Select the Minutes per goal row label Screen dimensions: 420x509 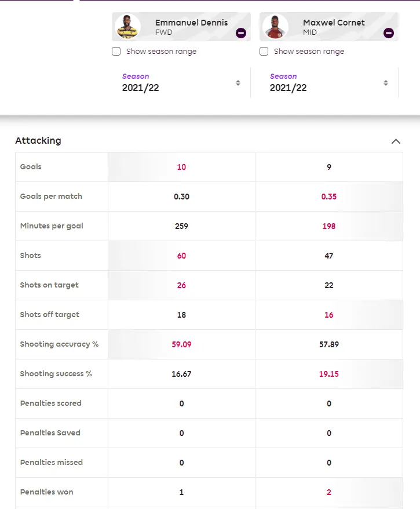click(52, 226)
